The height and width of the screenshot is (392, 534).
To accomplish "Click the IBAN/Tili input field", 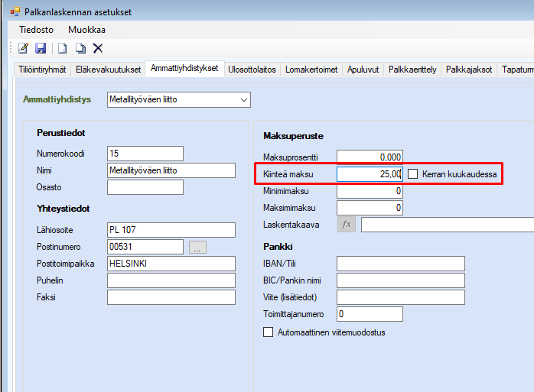I will point(400,264).
